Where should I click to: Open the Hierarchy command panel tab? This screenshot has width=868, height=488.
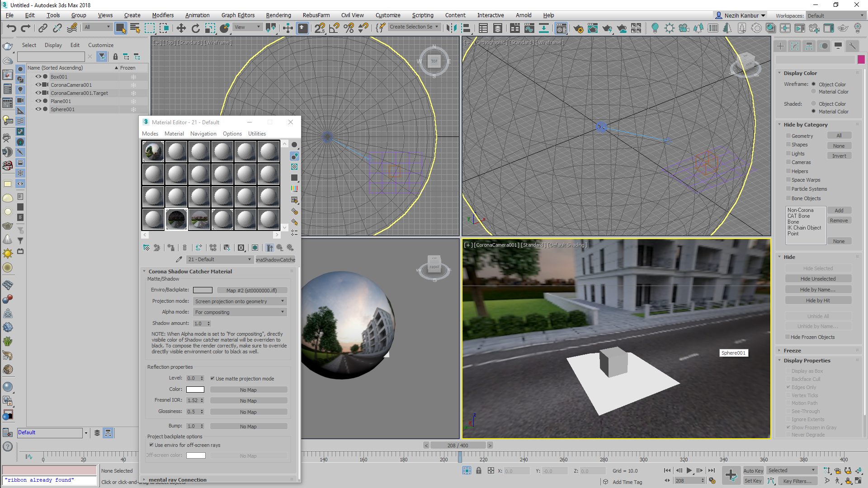[x=809, y=46]
